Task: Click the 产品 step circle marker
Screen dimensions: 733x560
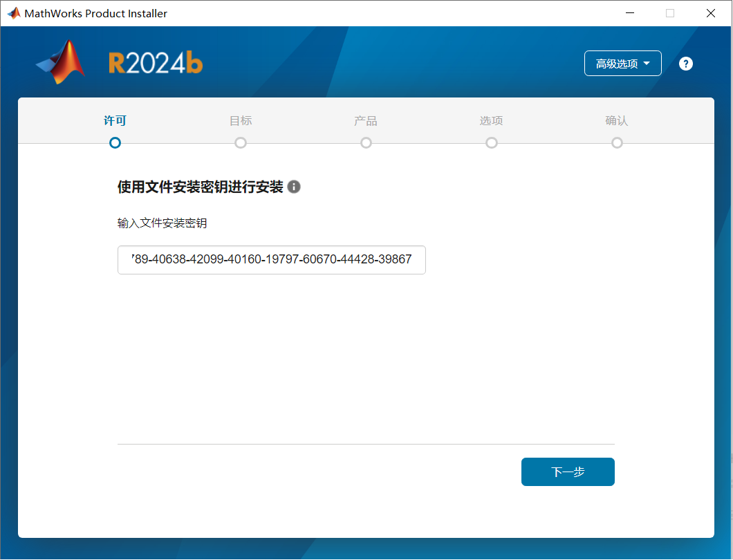Action: coord(366,142)
